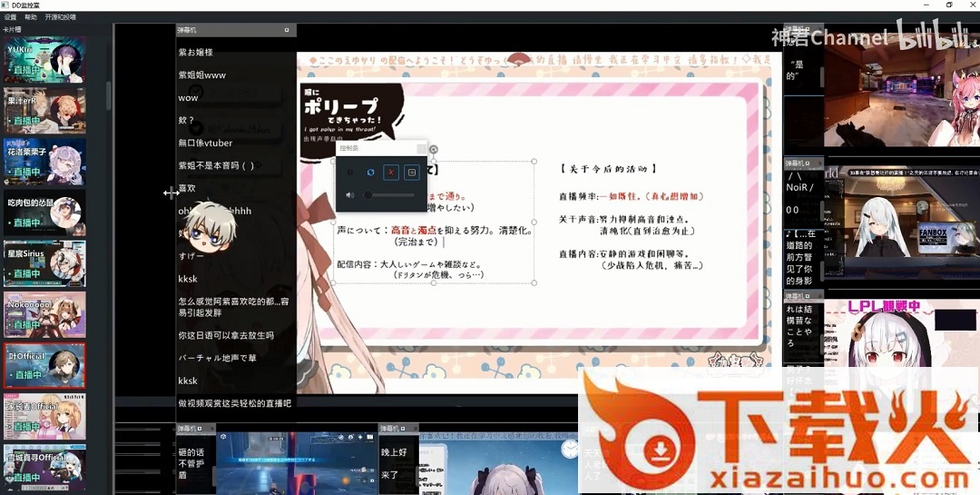980x495 pixels.
Task: Open the 开源和投喂 menu
Action: (x=61, y=17)
